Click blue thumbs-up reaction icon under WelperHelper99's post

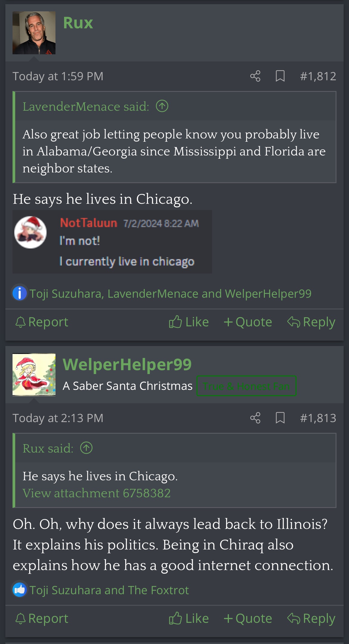click(x=20, y=590)
